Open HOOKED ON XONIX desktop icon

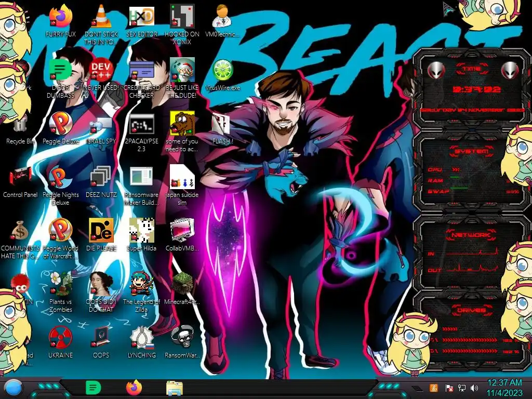coord(182,17)
